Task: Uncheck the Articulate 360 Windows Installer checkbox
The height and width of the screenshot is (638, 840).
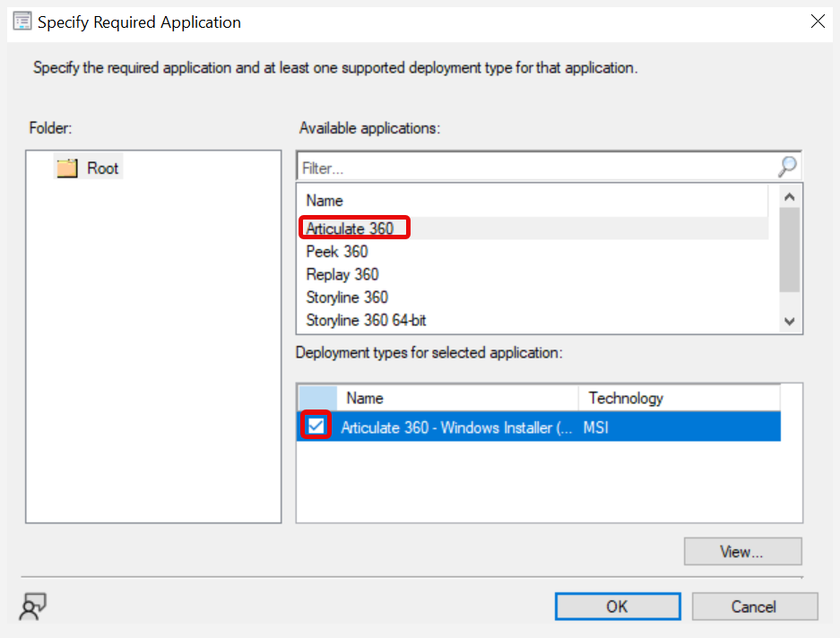Action: [316, 426]
